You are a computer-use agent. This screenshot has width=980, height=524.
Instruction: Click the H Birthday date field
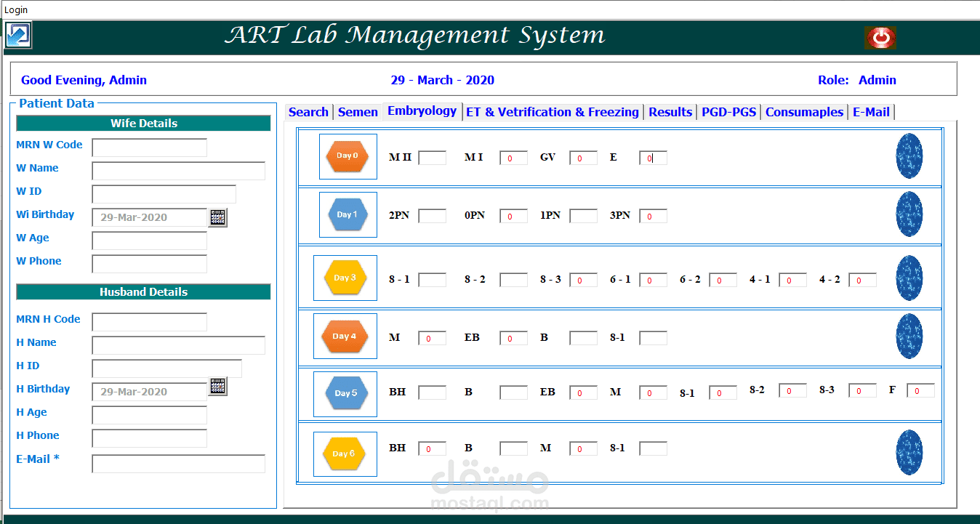click(x=150, y=392)
